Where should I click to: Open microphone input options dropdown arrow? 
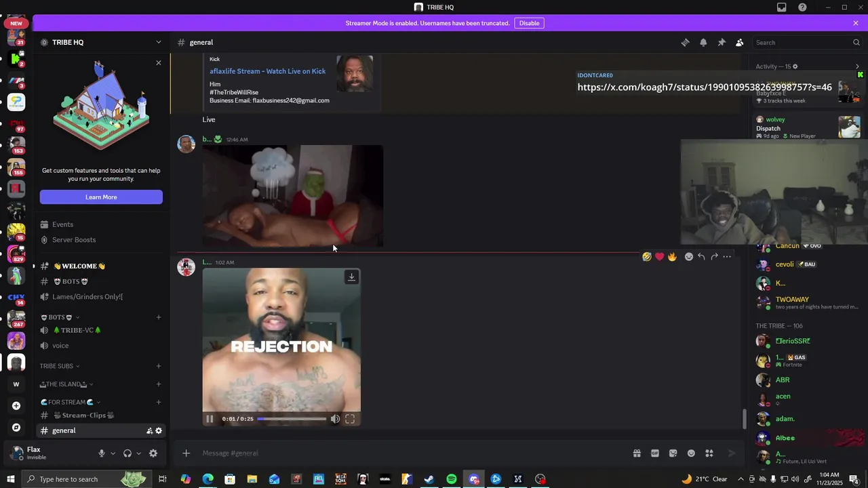pos(113,453)
